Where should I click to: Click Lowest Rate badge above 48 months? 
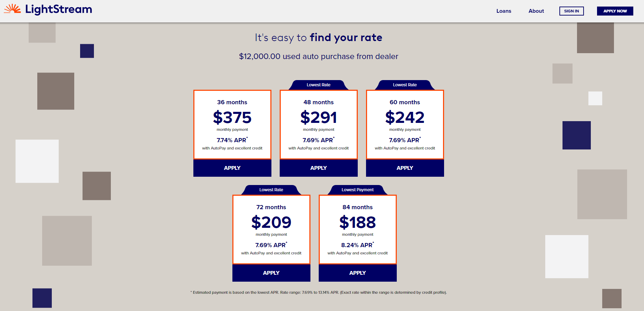tap(318, 85)
